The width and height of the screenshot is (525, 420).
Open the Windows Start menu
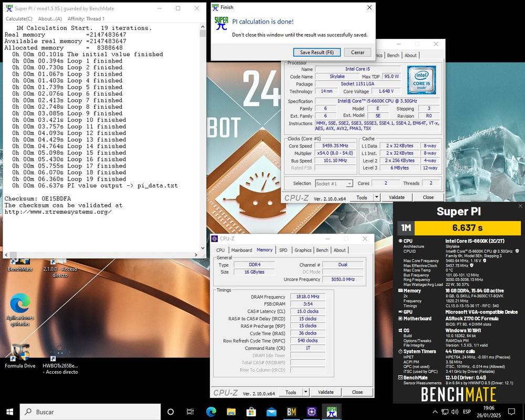[9, 412]
